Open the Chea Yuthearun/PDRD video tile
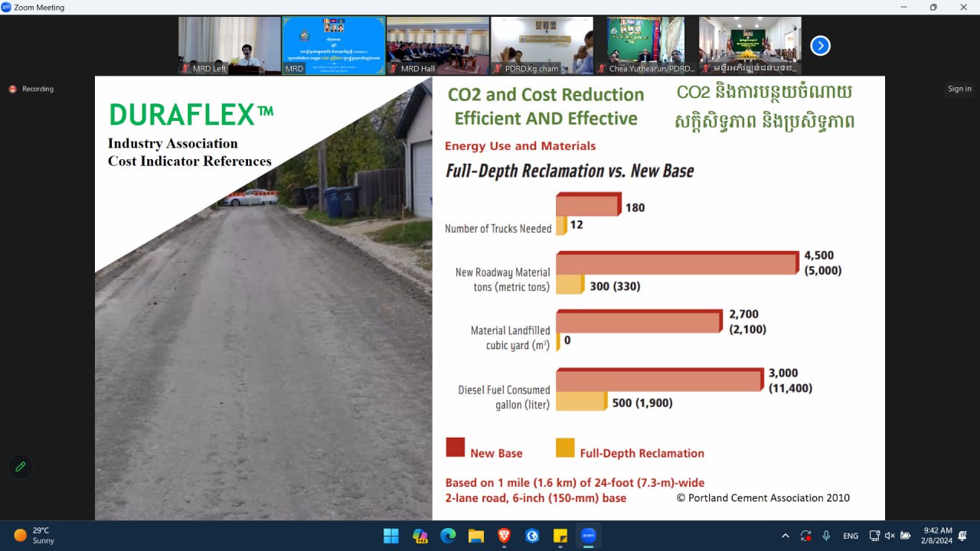 pyautogui.click(x=646, y=46)
